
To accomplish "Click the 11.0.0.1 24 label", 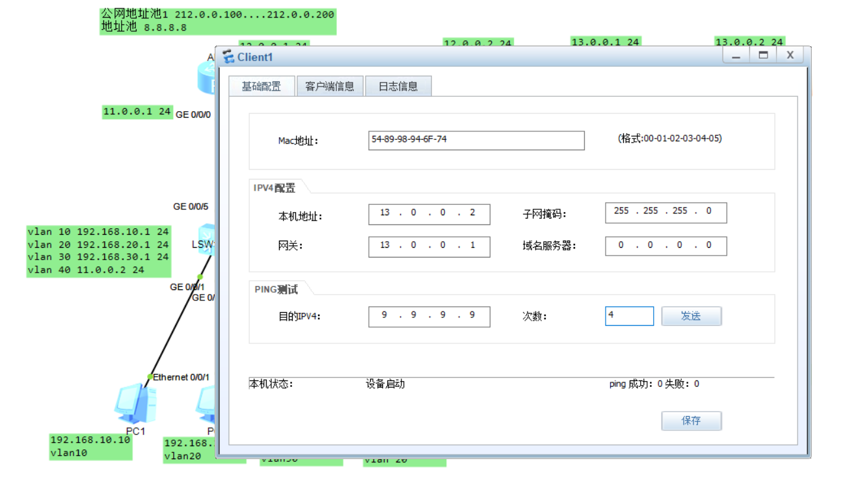I will pos(137,112).
